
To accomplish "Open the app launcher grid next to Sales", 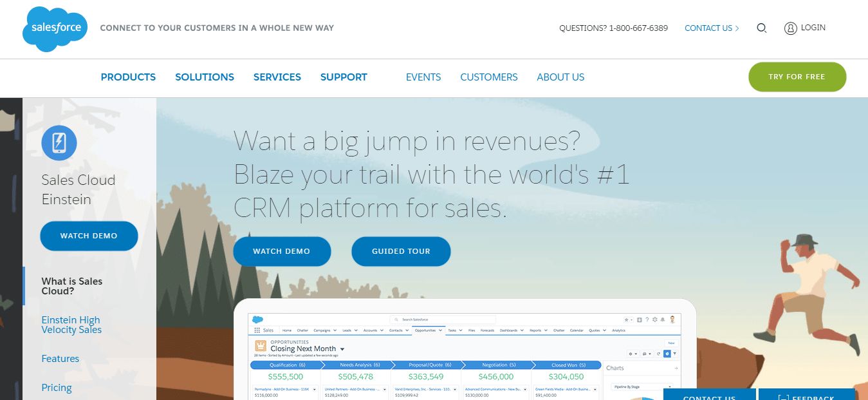I will (257, 330).
